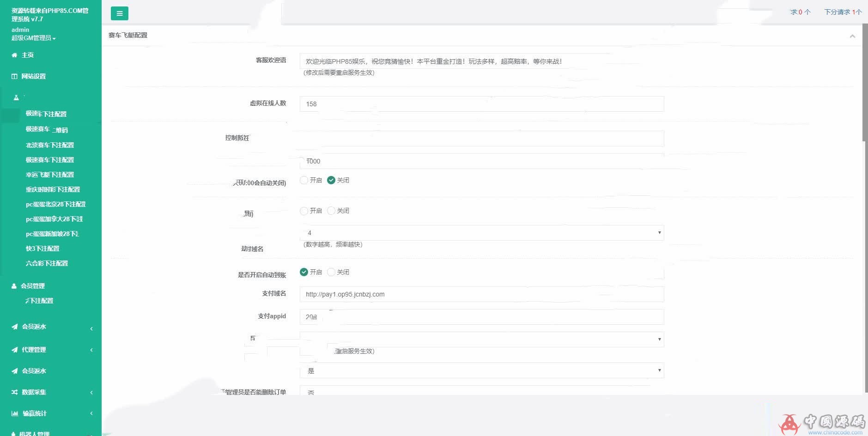868x436 pixels.
Task: Expand the 会员返水 submenu arrow
Action: pos(91,328)
